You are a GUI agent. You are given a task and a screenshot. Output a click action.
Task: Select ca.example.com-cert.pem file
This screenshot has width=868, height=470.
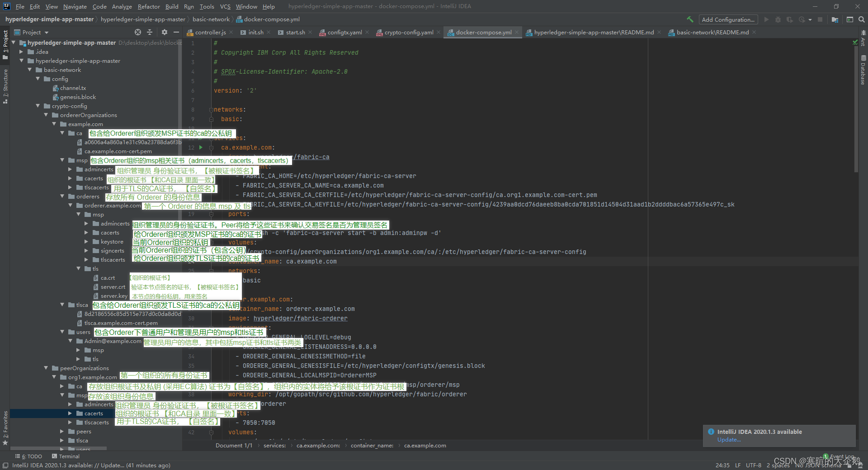tap(114, 151)
